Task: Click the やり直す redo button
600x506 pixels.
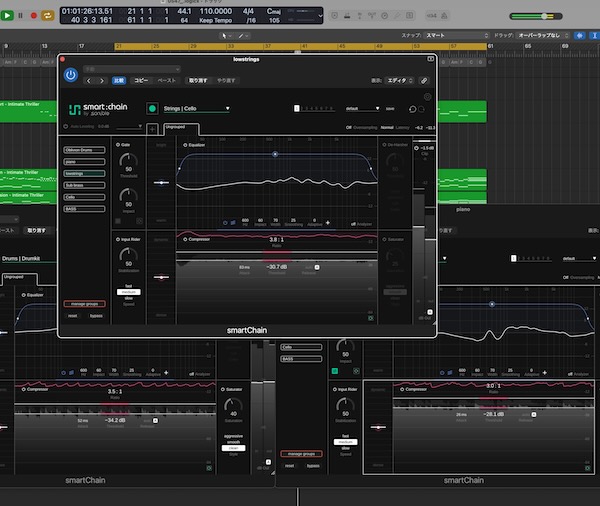Action: point(226,81)
